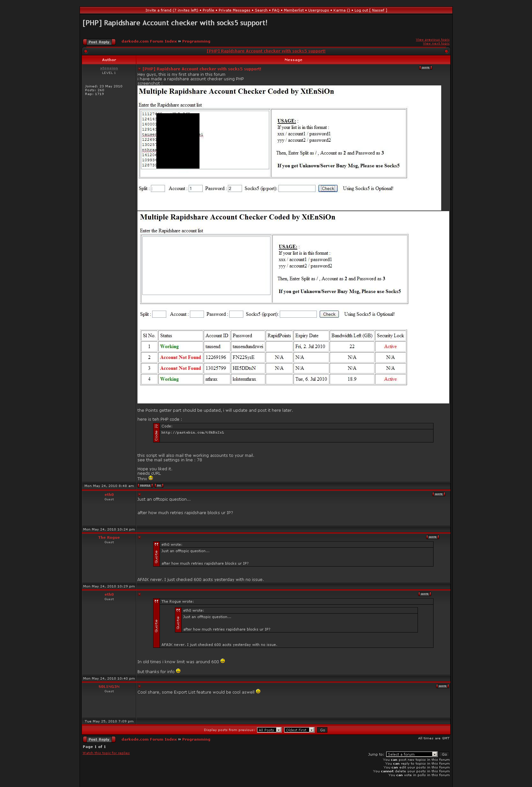Viewport: 532px width, 787px height.
Task: Click the Profile icon under xtension's post
Action: [x=145, y=486]
